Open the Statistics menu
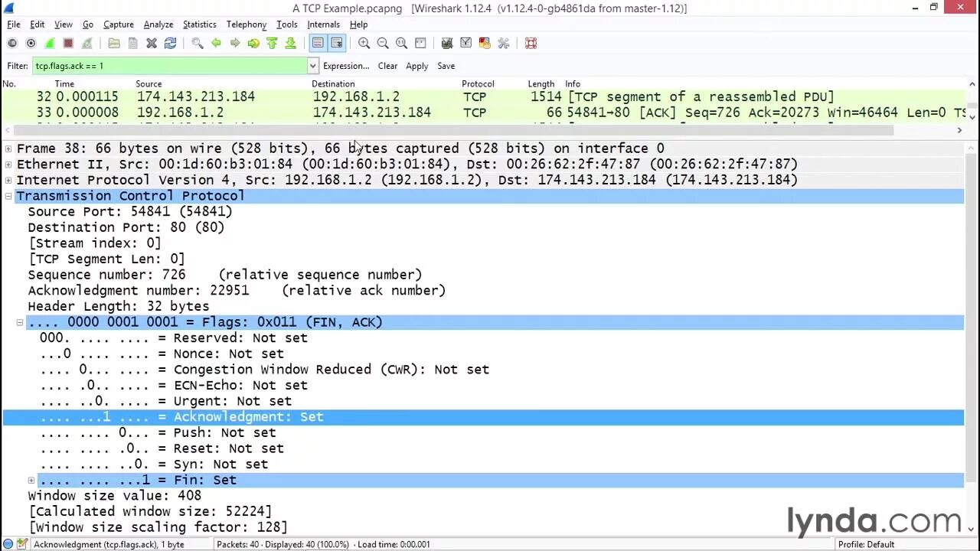The image size is (980, 551). point(199,24)
